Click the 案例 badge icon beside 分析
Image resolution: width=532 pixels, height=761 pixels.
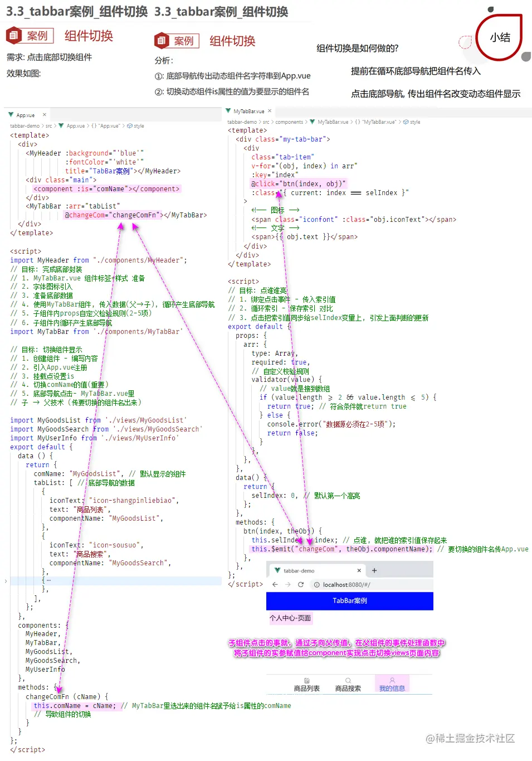click(161, 40)
